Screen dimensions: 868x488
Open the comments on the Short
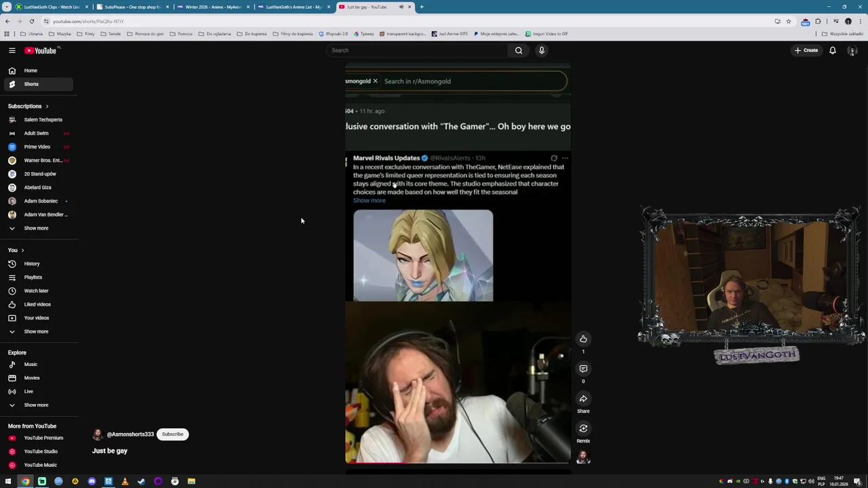pyautogui.click(x=583, y=369)
